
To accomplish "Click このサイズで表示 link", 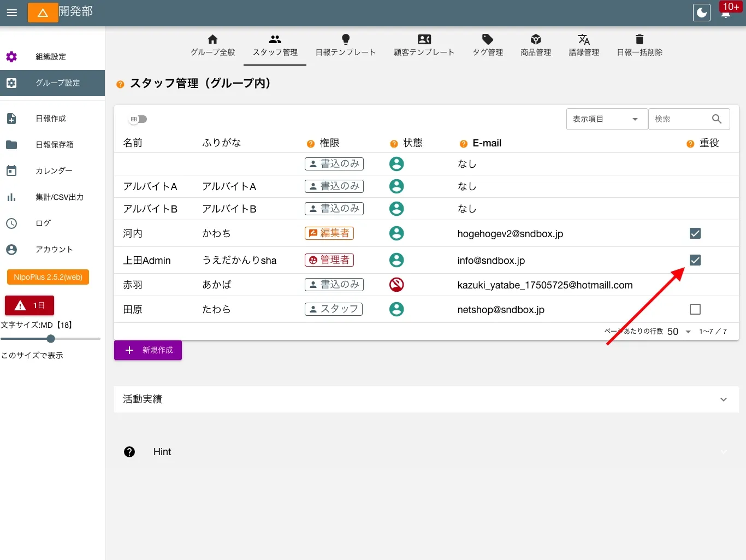I will [x=32, y=356].
